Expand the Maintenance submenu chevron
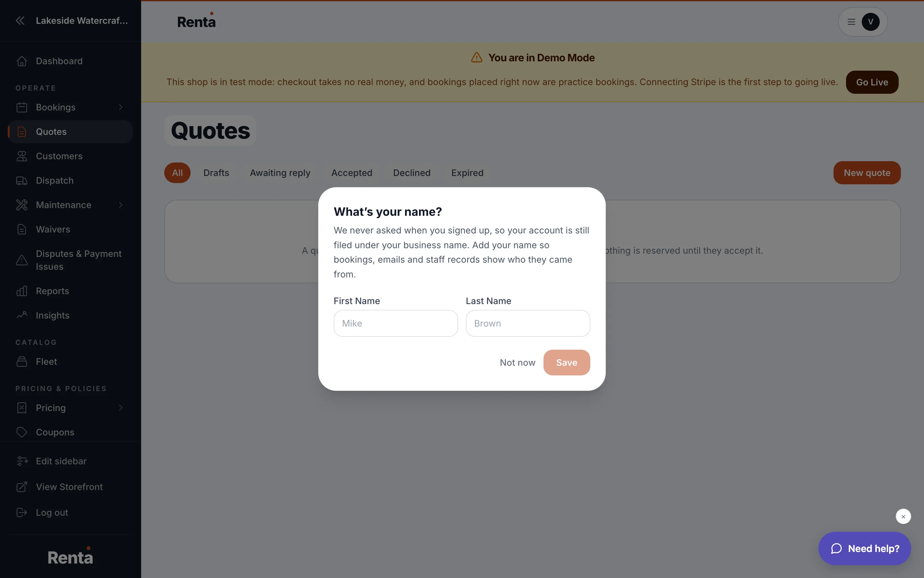Viewport: 924px width, 578px height. [x=121, y=205]
